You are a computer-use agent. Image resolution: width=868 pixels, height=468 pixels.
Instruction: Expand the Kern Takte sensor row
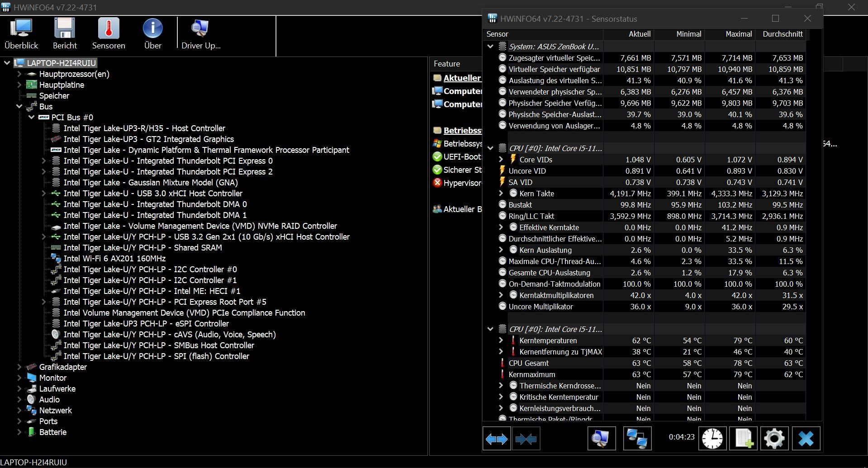pos(501,193)
